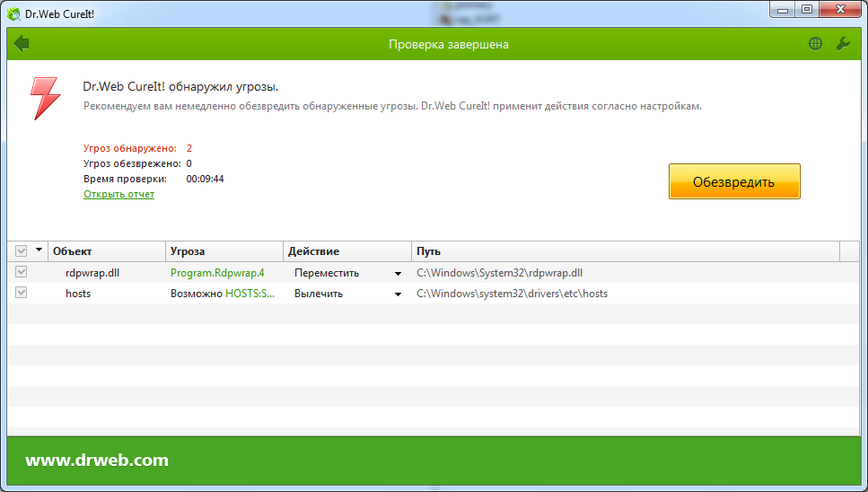Image resolution: width=868 pixels, height=492 pixels.
Task: Click the Переместить action text
Action: coord(327,273)
